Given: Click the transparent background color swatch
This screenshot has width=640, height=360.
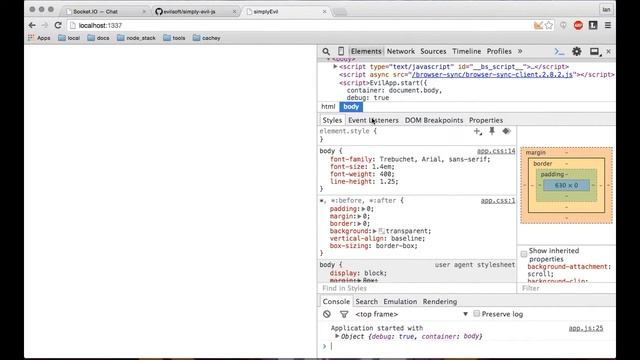Looking at the screenshot, I should tap(381, 231).
